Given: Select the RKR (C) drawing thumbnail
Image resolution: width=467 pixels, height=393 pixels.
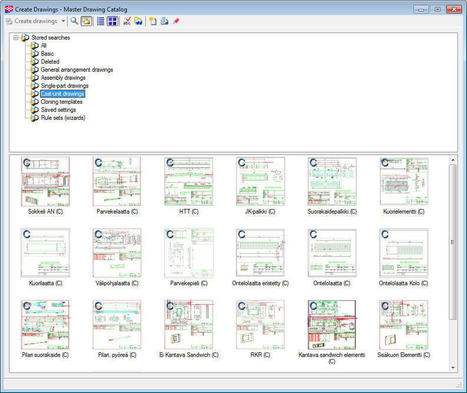Looking at the screenshot, I should pyautogui.click(x=260, y=325).
